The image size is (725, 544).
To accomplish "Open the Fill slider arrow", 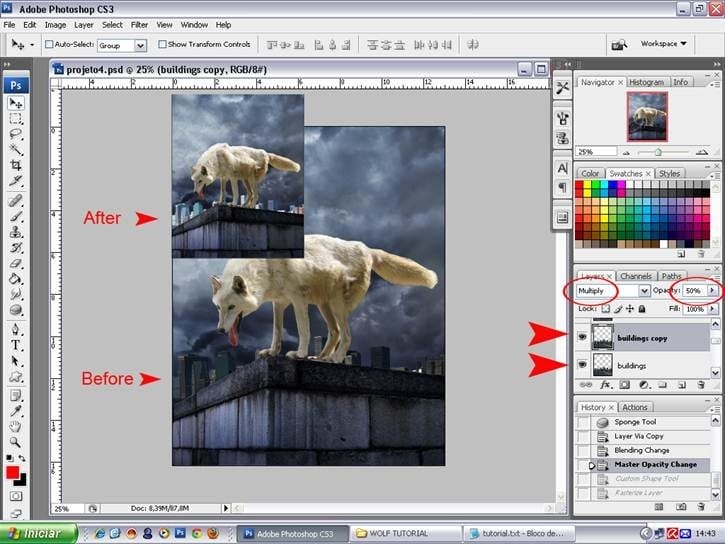I will coord(713,309).
